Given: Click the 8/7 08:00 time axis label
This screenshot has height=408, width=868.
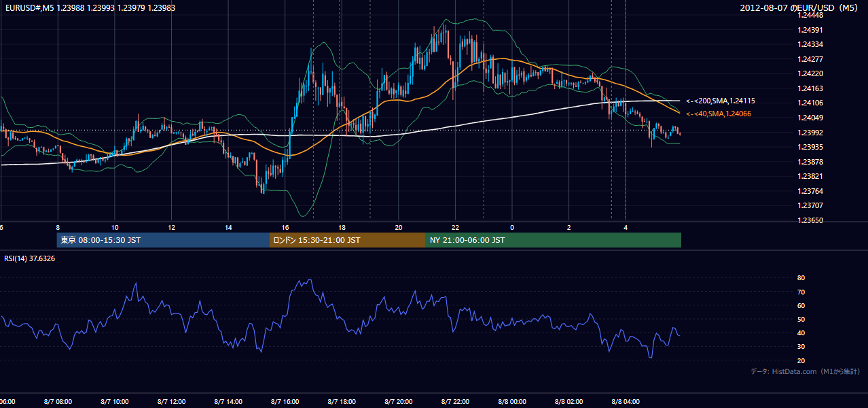Looking at the screenshot, I should point(58,402).
